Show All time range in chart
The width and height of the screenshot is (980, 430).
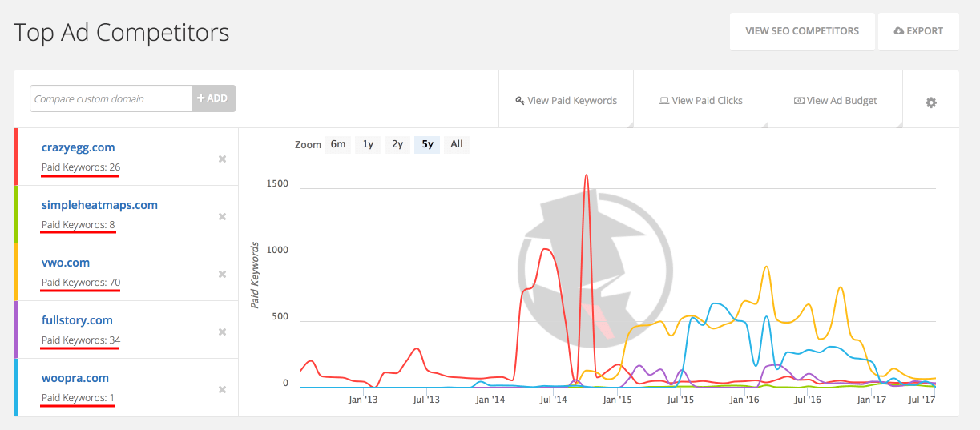tap(457, 144)
